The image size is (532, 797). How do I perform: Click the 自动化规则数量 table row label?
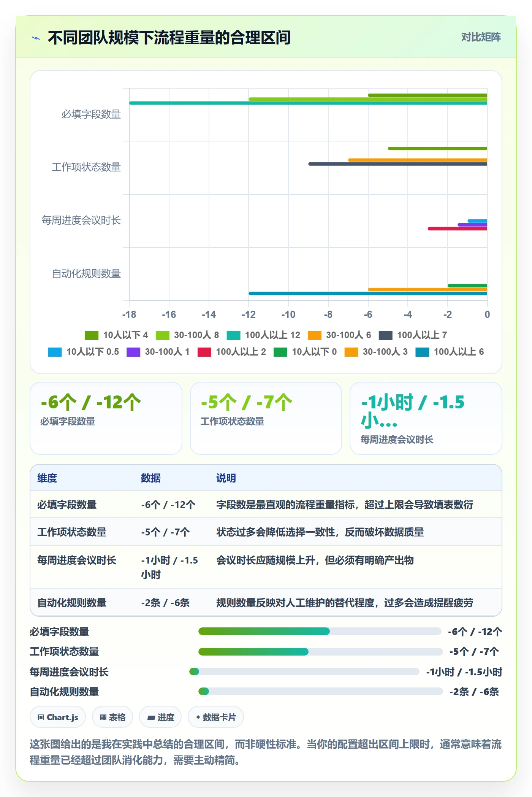click(72, 603)
